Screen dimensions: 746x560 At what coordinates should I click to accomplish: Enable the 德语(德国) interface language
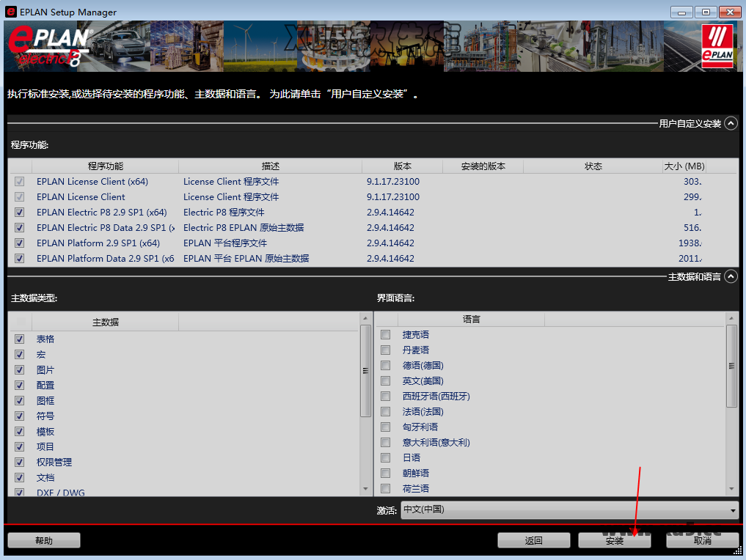pos(385,365)
